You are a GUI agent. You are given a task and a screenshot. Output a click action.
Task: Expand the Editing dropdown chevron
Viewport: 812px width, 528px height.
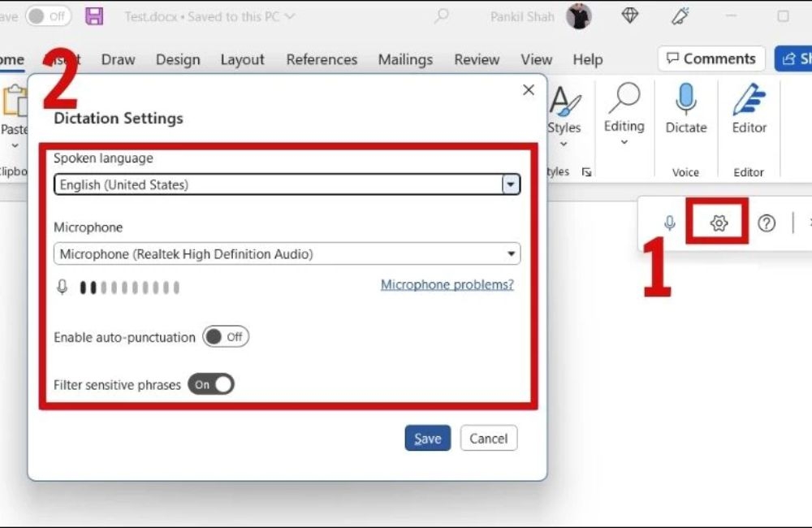(624, 142)
